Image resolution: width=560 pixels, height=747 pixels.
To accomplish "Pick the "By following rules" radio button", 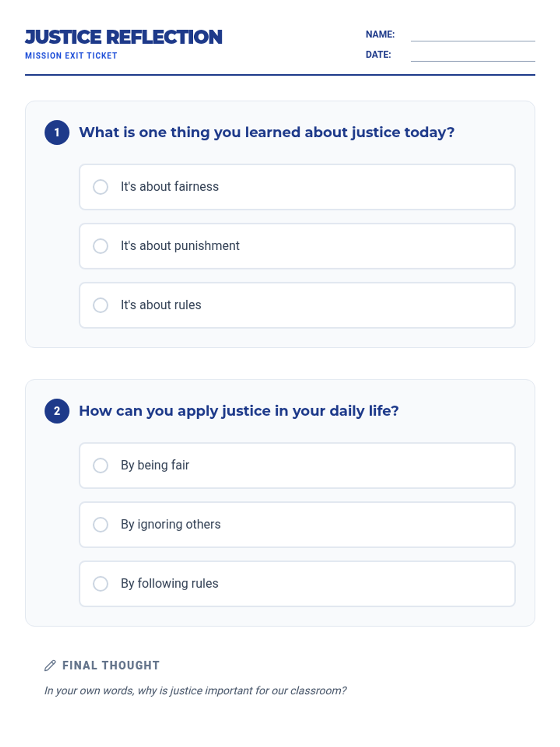I will [x=100, y=584].
